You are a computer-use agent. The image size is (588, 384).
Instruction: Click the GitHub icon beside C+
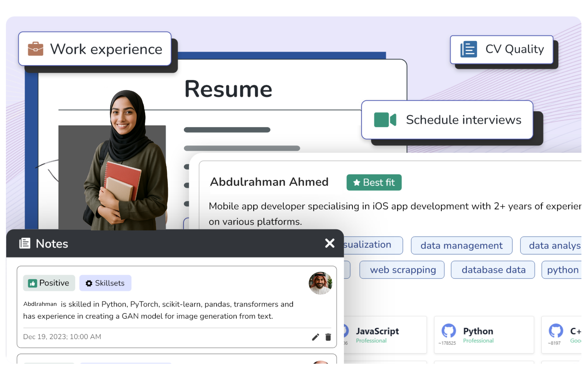coord(555,331)
